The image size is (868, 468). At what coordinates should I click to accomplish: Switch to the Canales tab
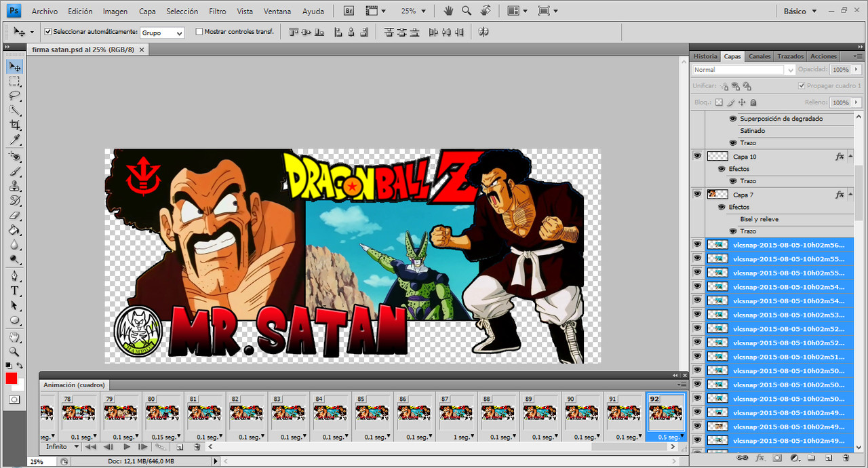tap(759, 56)
